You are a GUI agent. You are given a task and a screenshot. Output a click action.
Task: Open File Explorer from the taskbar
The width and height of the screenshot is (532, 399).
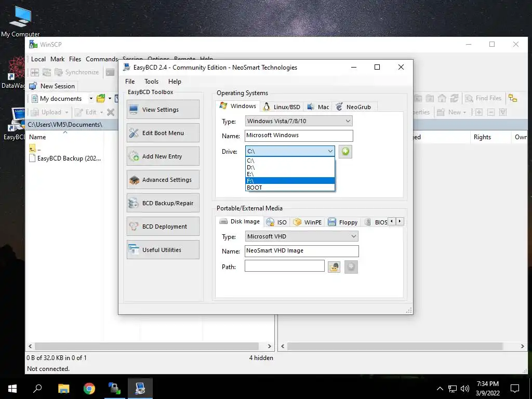[x=63, y=388]
